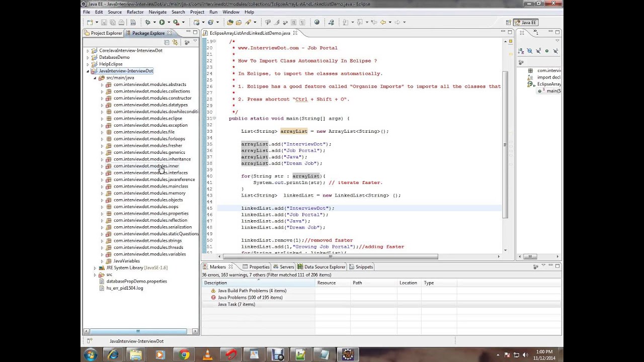The width and height of the screenshot is (644, 362).
Task: Click the Save toolbar icon
Action: tap(104, 22)
